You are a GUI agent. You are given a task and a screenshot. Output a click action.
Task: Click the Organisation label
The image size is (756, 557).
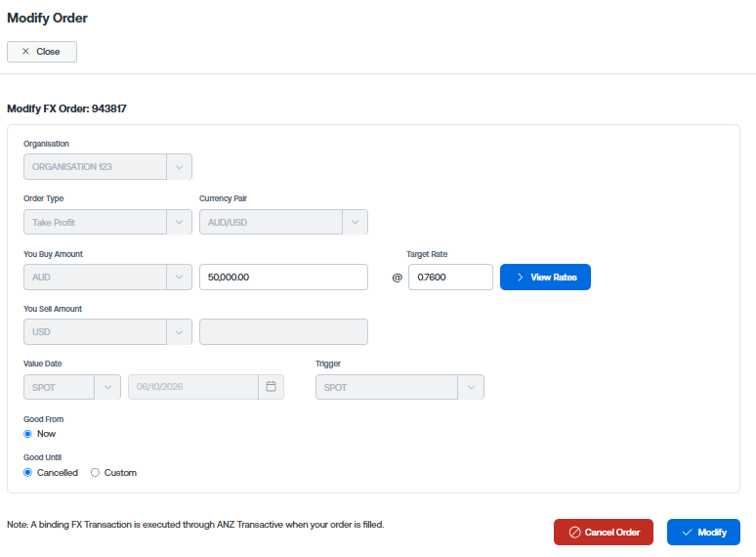point(46,144)
